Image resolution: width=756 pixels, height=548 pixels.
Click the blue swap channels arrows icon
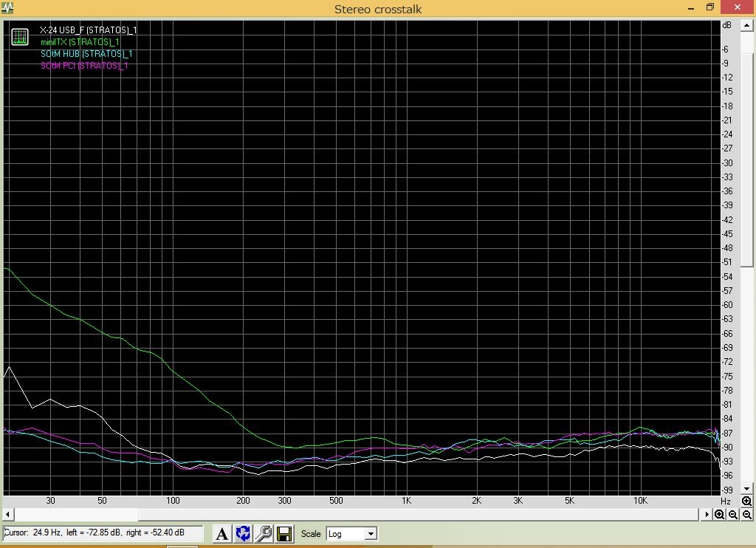pos(243,533)
